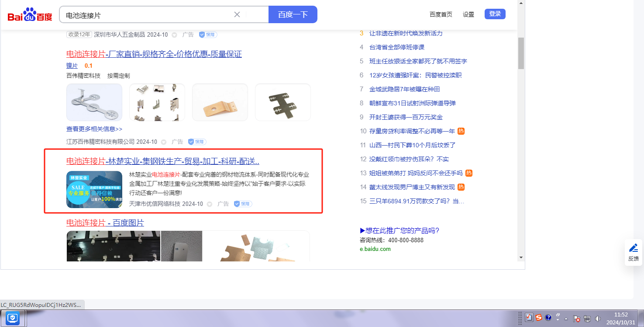The image size is (644, 327).
Task: Click the 热 badge beside 姐姐被弟弟打
Action: (468, 173)
